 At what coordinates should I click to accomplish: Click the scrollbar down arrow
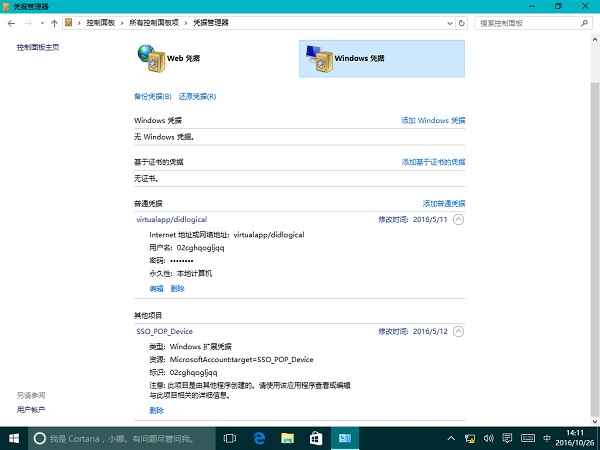pyautogui.click(x=595, y=421)
